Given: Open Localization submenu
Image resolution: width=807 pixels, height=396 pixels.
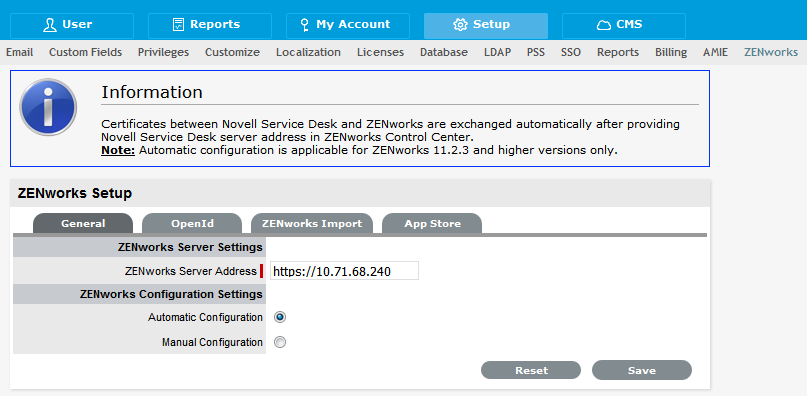Looking at the screenshot, I should (308, 53).
